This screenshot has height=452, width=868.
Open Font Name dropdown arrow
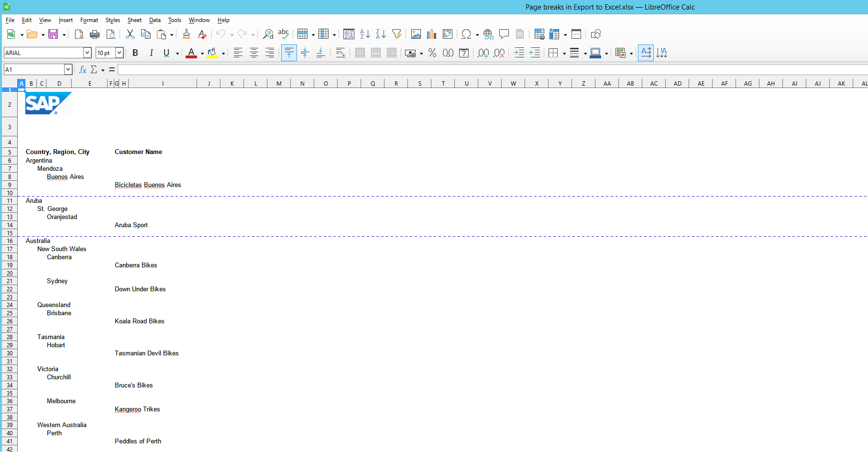[88, 53]
